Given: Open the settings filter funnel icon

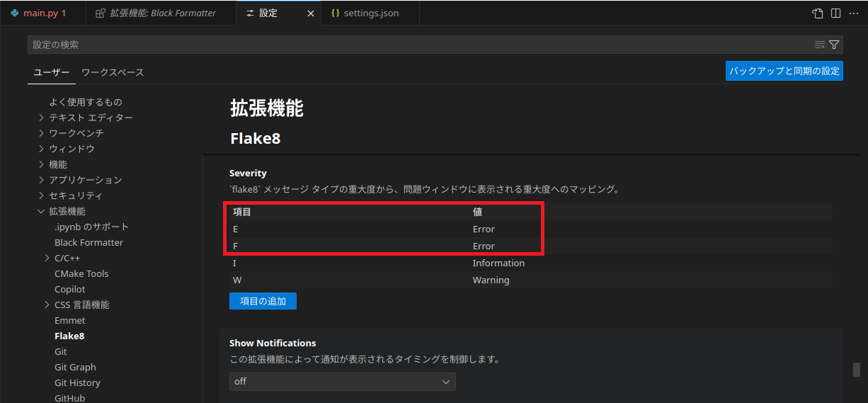Looking at the screenshot, I should point(834,45).
